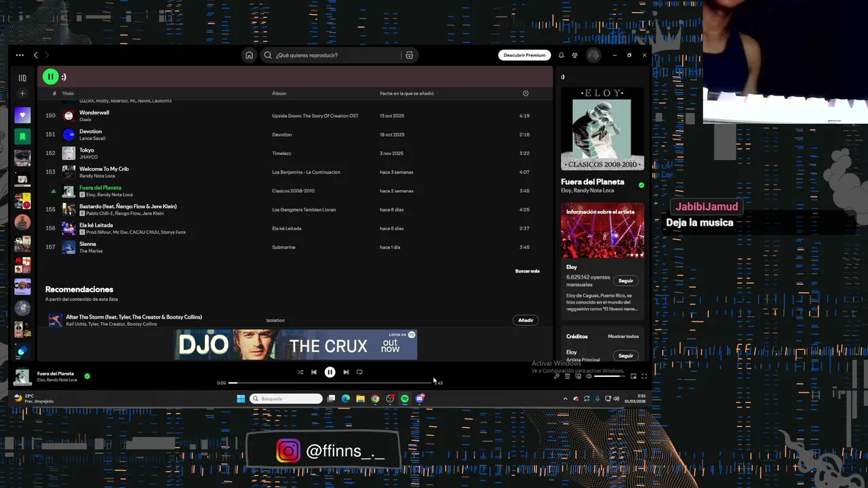Follow Eloy in Créditos section
Screen dimensions: 868x488
coord(626,355)
